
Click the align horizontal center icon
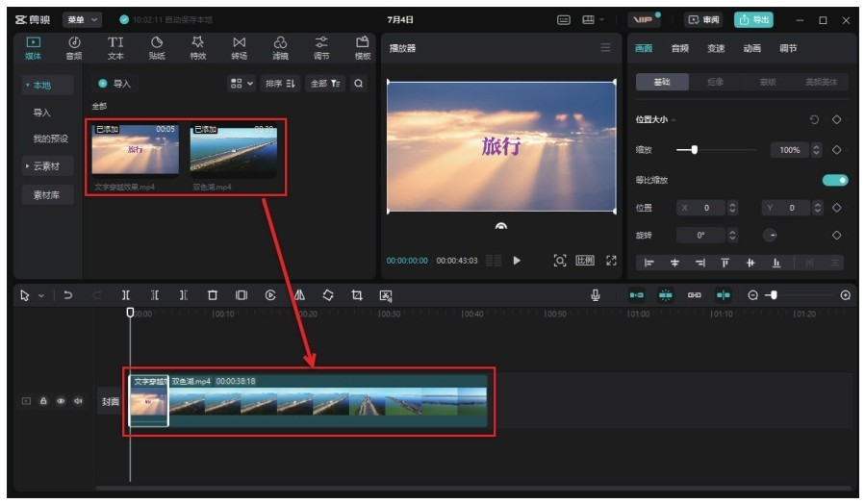[674, 263]
